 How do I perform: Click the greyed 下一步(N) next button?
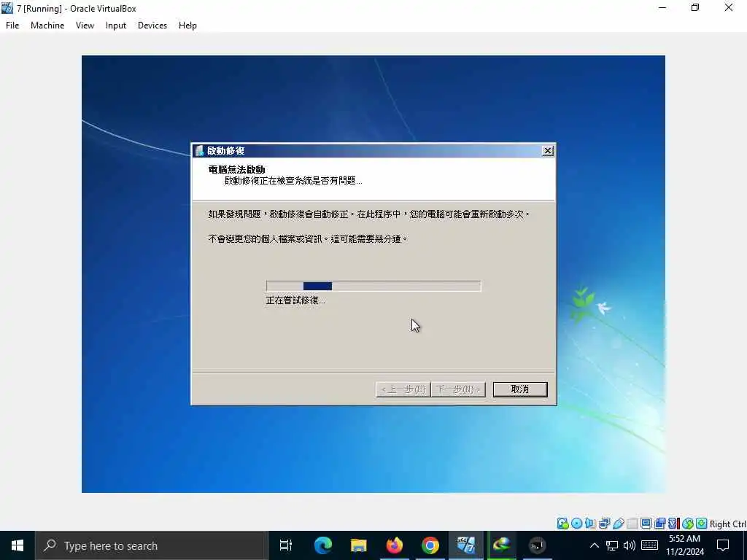pos(458,389)
